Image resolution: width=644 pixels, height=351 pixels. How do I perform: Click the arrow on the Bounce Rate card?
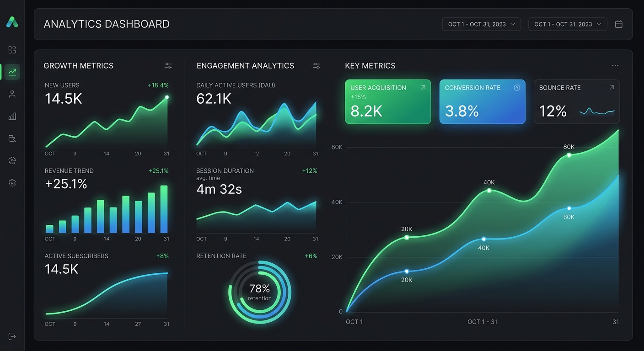(612, 87)
